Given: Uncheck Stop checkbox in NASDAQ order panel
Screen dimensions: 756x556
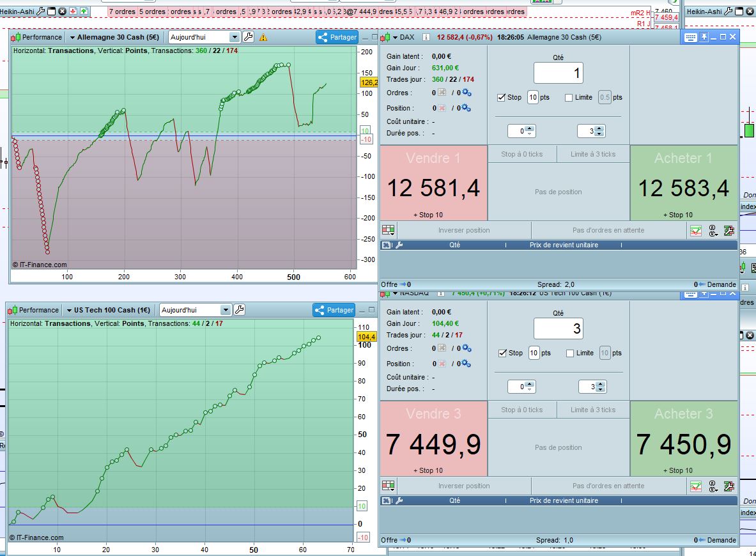Looking at the screenshot, I should pos(502,353).
